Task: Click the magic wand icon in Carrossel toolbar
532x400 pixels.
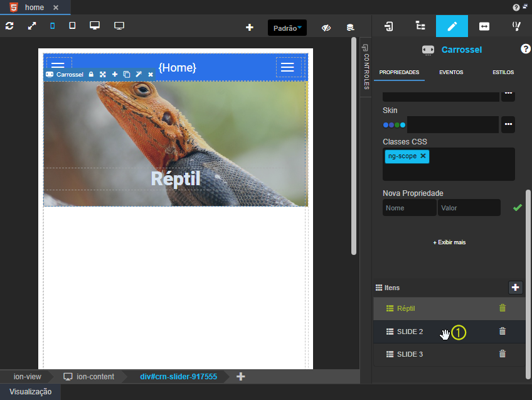Action: click(139, 74)
